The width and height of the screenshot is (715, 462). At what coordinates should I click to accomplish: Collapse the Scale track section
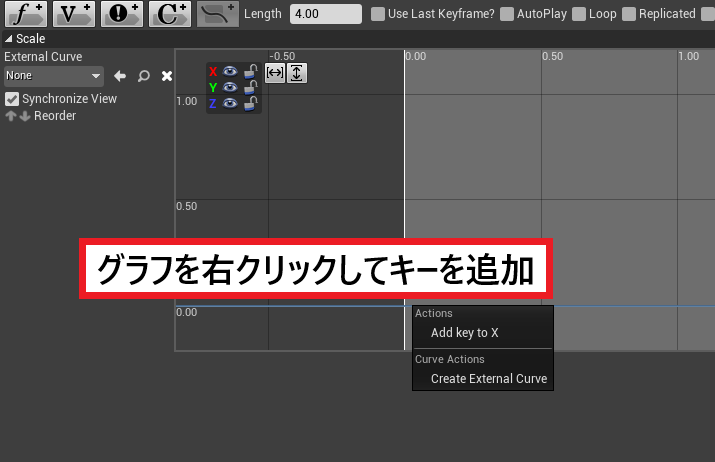coord(8,39)
